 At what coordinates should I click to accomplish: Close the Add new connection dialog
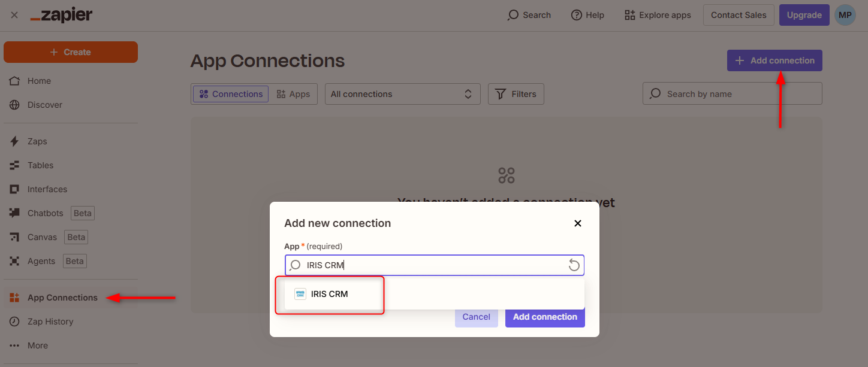578,223
